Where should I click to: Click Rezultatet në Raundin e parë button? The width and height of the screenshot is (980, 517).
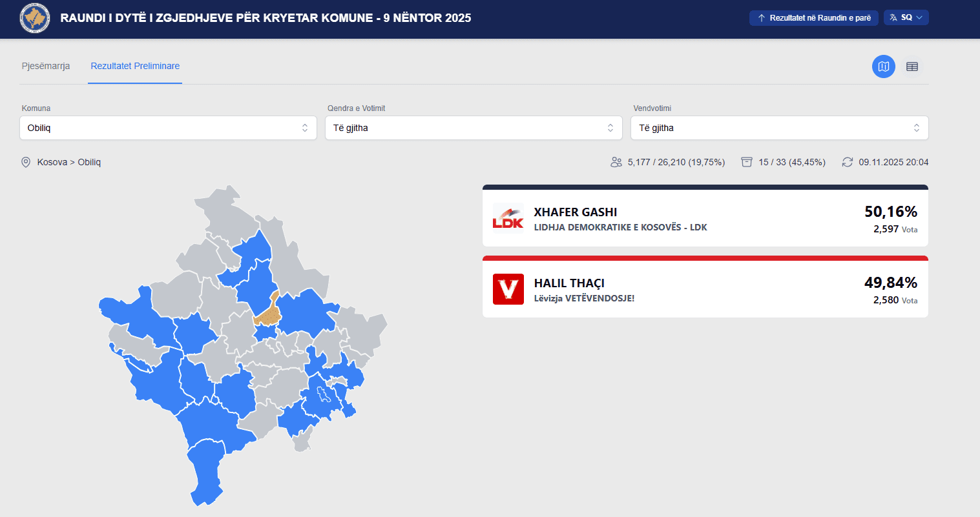813,18
